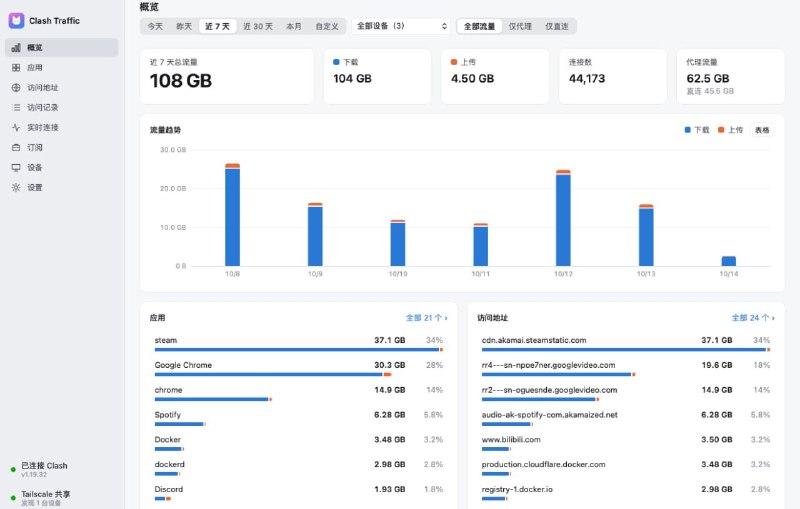The width and height of the screenshot is (800, 509).
Task: Open the 实时连接 pulse icon
Action: (16, 127)
